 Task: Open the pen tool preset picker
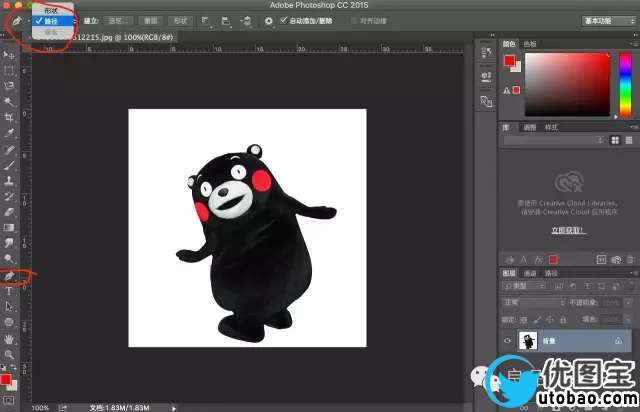tap(19, 21)
